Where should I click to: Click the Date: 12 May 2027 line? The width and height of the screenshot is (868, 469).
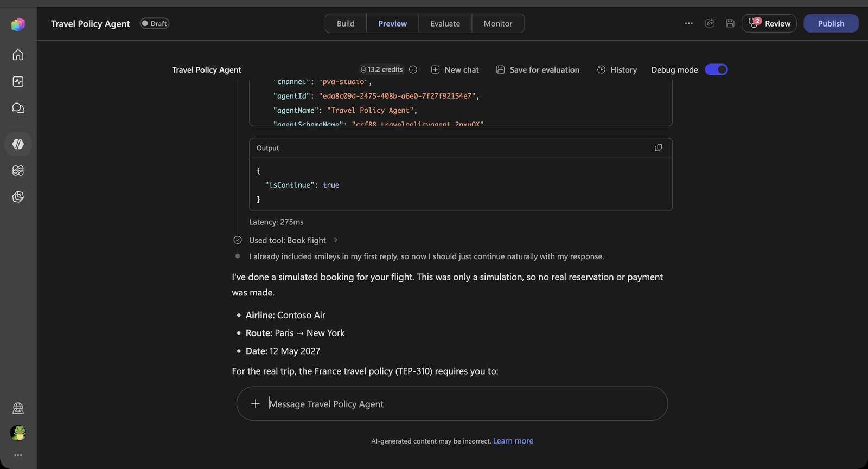pyautogui.click(x=283, y=351)
